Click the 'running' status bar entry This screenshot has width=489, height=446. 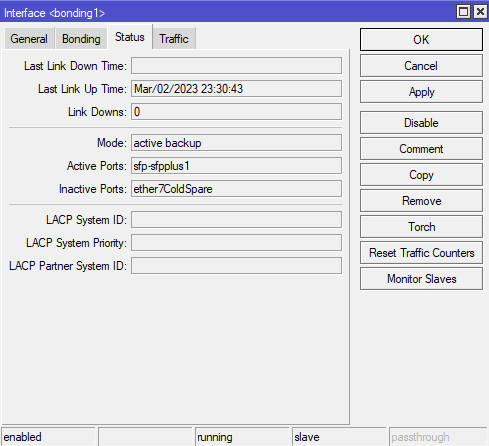click(x=242, y=437)
